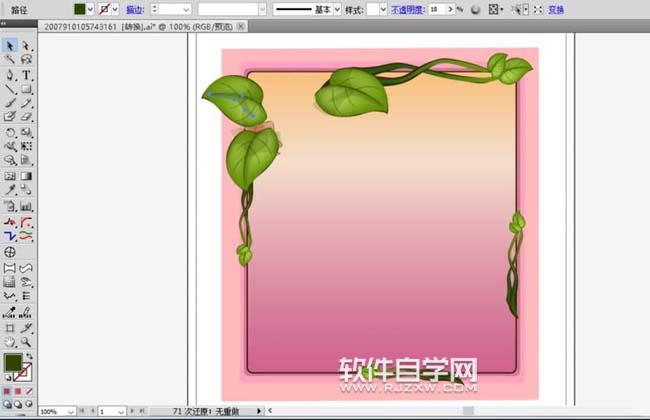Enable Draw Normal mode
The height and width of the screenshot is (420, 650).
tap(7, 404)
